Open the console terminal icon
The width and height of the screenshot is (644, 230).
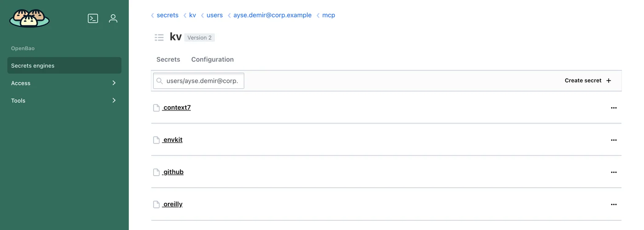click(93, 18)
